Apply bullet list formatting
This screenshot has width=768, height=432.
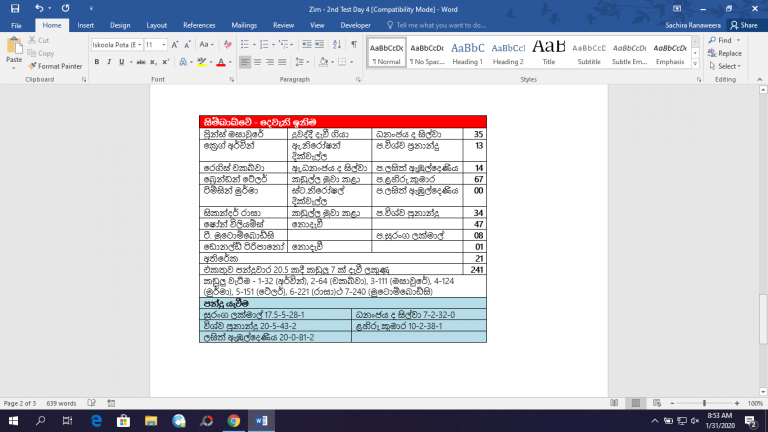tap(246, 45)
